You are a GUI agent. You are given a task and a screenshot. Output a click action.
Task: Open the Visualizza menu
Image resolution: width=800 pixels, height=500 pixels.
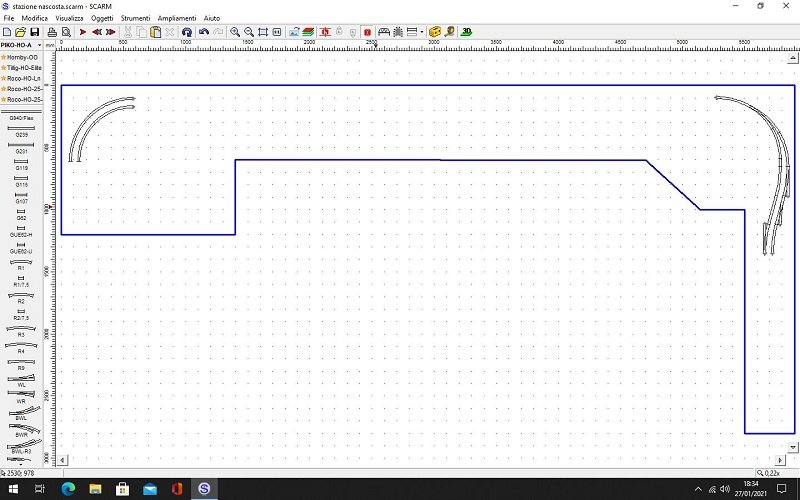point(69,18)
